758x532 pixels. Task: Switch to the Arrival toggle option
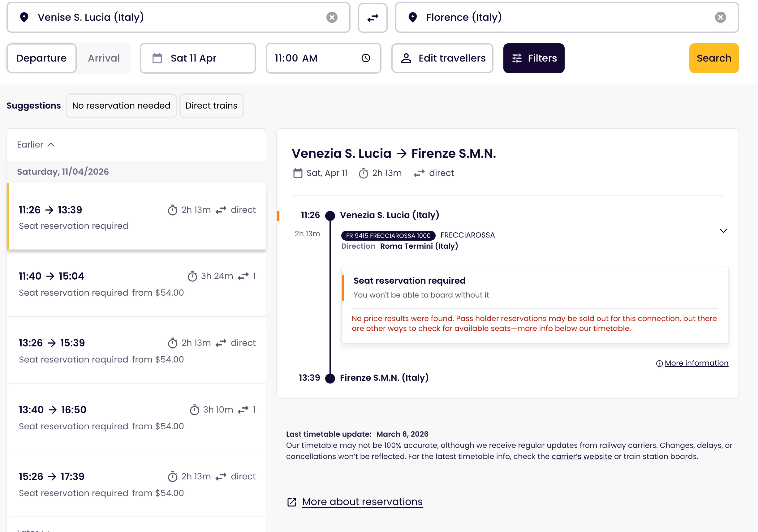click(104, 58)
